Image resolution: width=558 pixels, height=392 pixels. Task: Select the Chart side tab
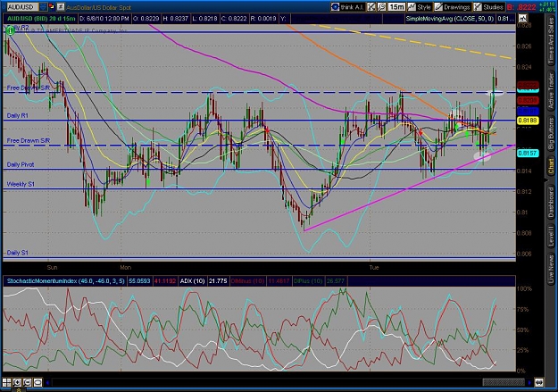(551, 165)
